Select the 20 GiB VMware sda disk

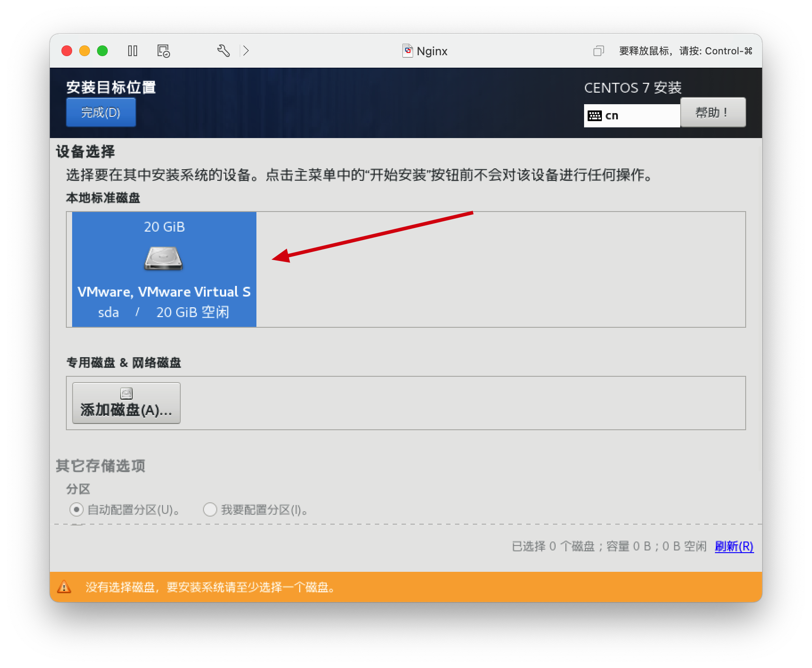164,269
